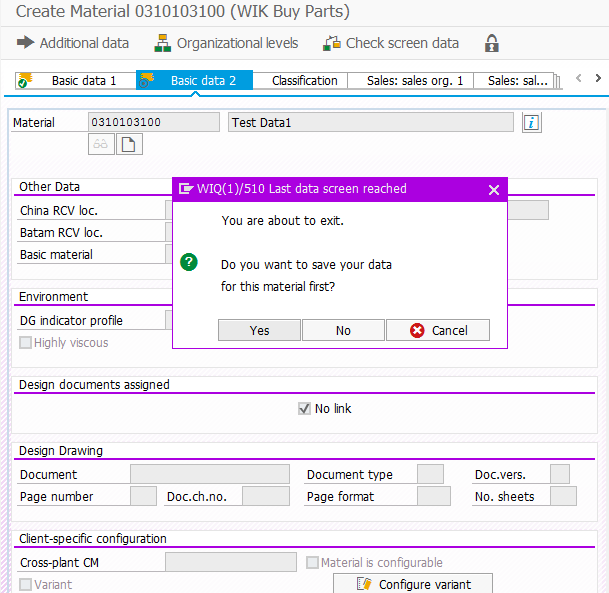Viewport: 609px width, 593px height.
Task: Click the 'You are about to exit.' text
Action: [283, 221]
